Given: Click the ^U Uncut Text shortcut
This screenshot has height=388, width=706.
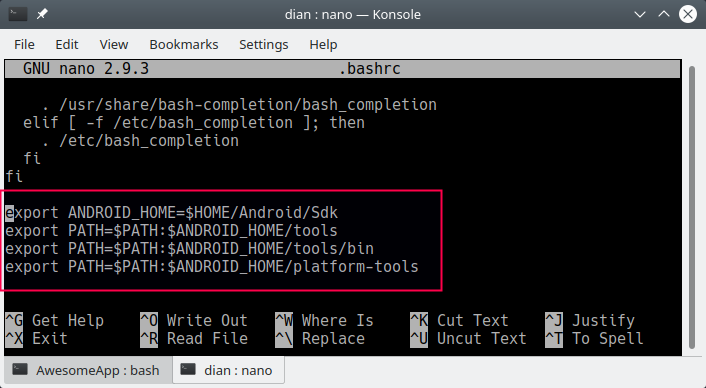Looking at the screenshot, I should (x=469, y=338).
